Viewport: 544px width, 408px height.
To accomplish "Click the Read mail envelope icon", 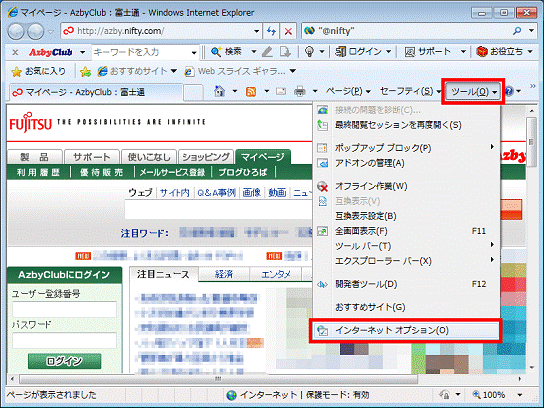I will pos(281,91).
